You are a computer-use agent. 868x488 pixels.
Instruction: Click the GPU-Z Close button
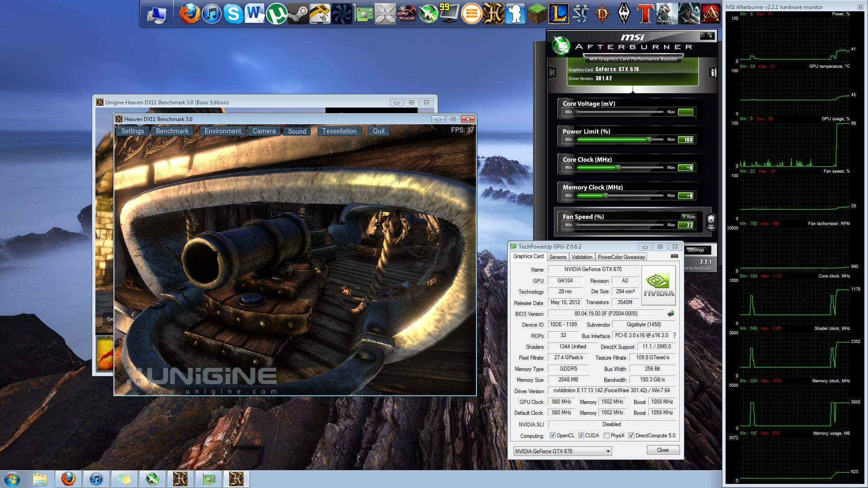tap(663, 450)
